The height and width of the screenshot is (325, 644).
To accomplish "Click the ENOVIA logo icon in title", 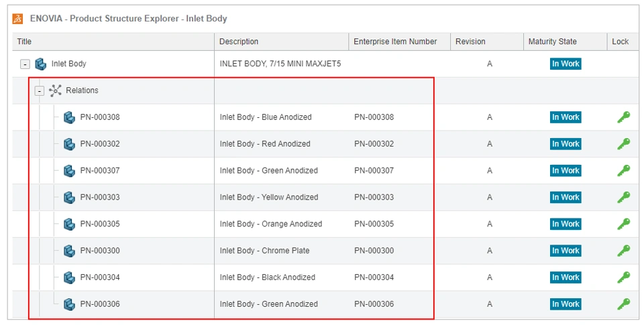I will pyautogui.click(x=18, y=19).
